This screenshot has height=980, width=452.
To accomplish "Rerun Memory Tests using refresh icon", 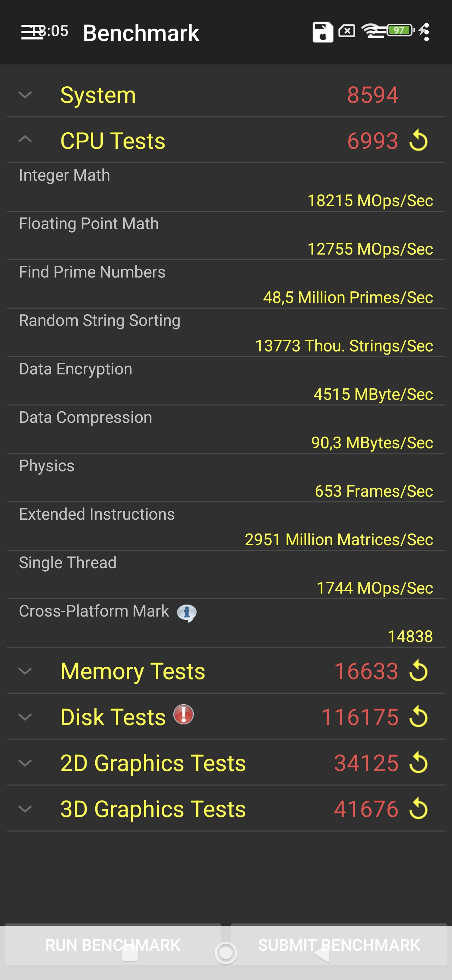I will point(418,671).
